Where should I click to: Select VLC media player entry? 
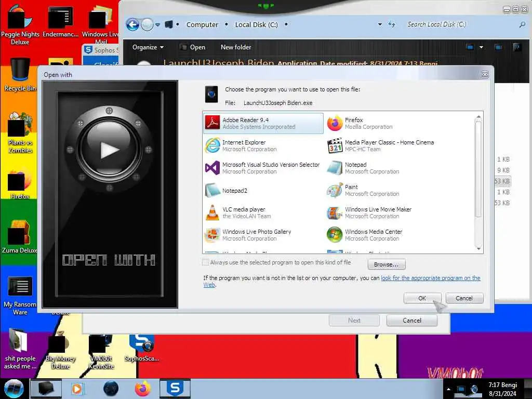(x=238, y=212)
